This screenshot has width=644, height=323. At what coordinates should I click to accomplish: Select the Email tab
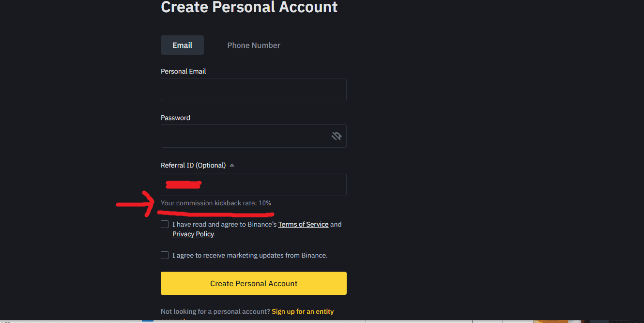[x=182, y=45]
